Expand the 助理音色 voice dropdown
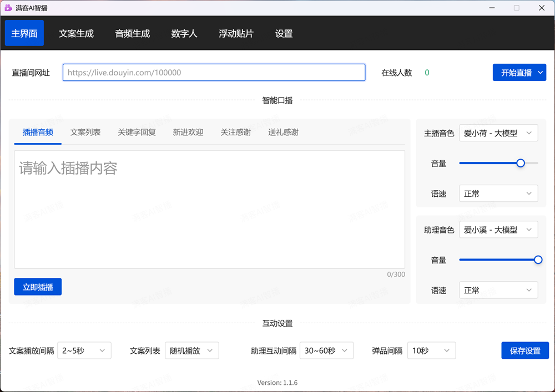 [498, 230]
